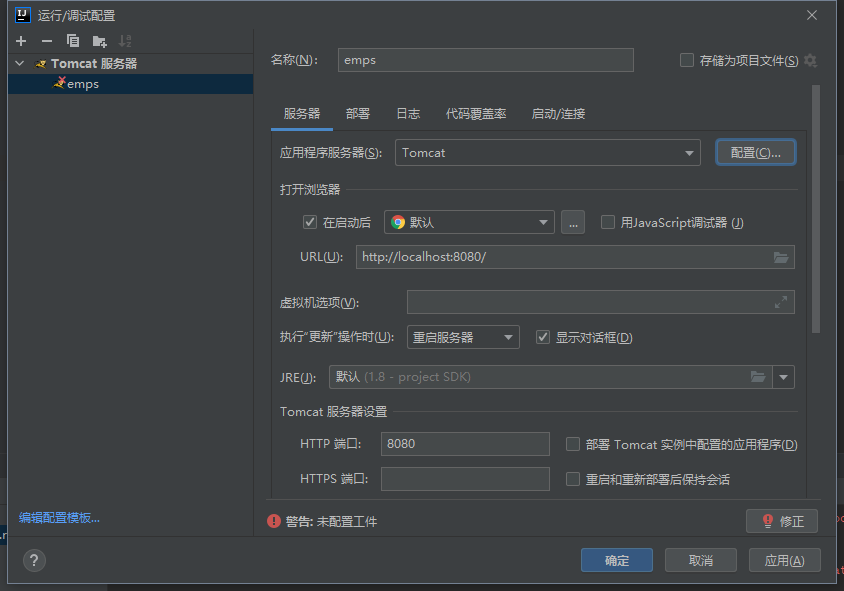Enable store as project file checkbox
Viewport: 844px width, 591px height.
click(x=687, y=60)
